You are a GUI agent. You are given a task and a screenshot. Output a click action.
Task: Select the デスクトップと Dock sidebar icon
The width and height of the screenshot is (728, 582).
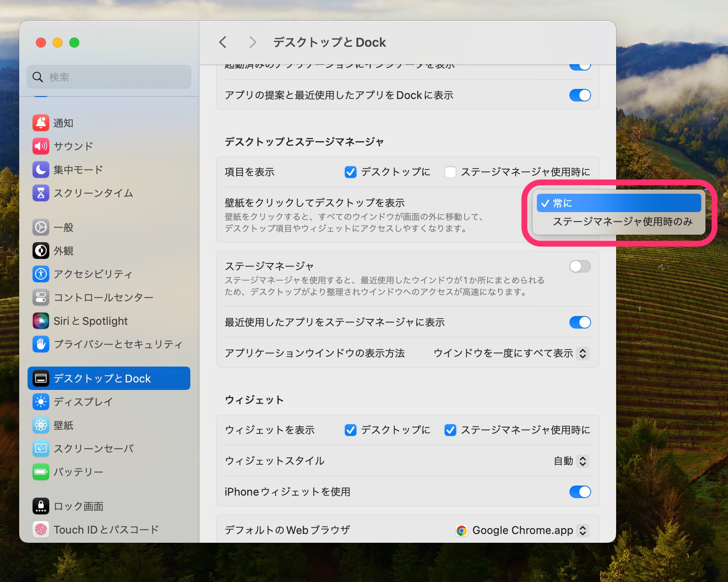click(x=41, y=378)
